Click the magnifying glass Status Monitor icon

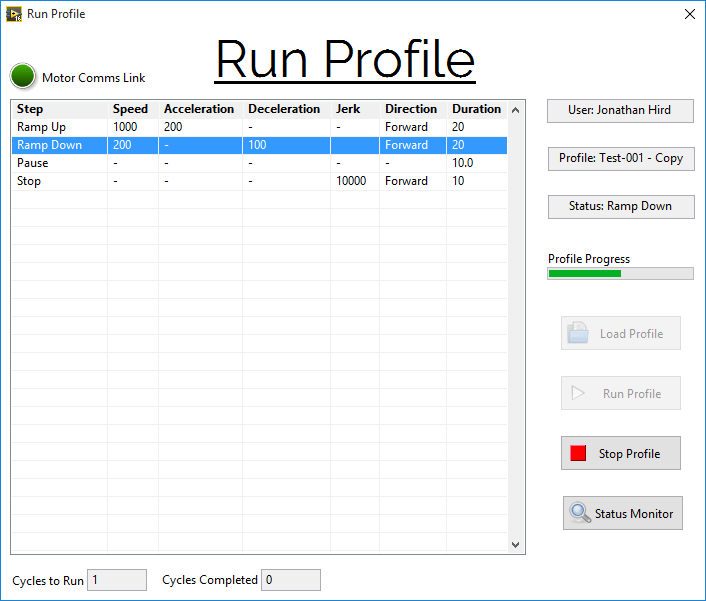click(579, 512)
